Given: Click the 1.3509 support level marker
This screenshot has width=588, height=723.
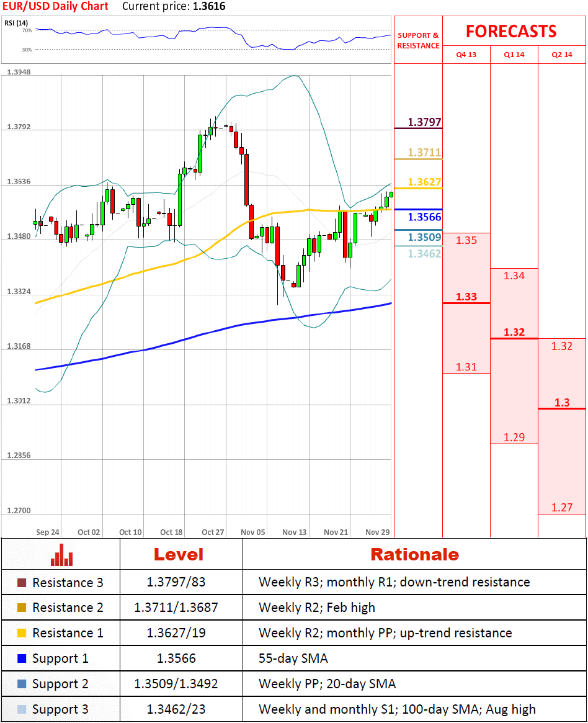Looking at the screenshot, I should coord(424,237).
